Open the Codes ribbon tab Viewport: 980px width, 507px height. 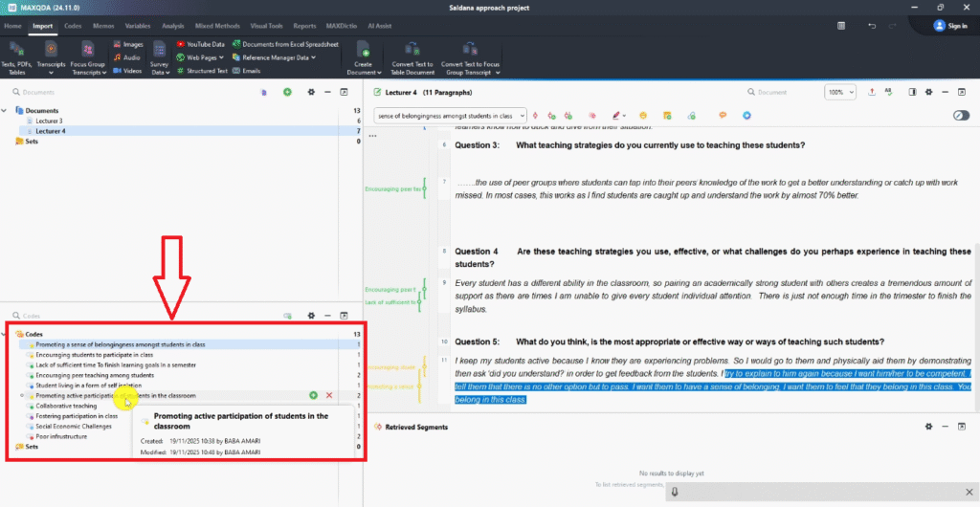pyautogui.click(x=73, y=26)
